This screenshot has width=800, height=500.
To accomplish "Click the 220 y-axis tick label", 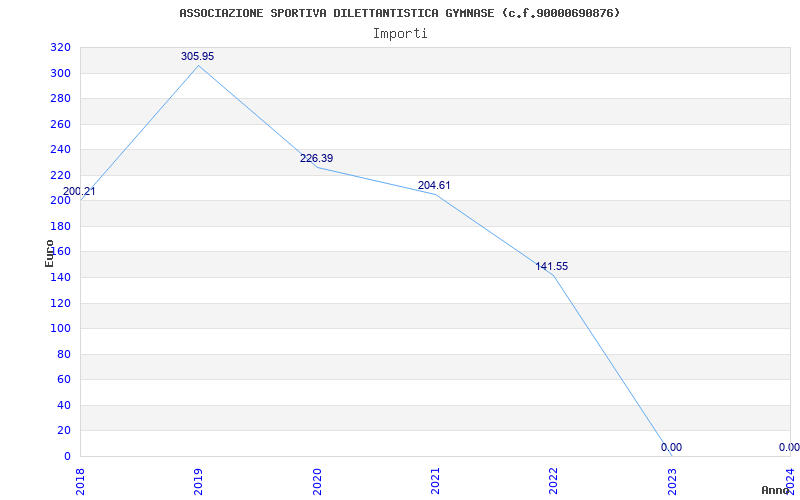I will [60, 176].
